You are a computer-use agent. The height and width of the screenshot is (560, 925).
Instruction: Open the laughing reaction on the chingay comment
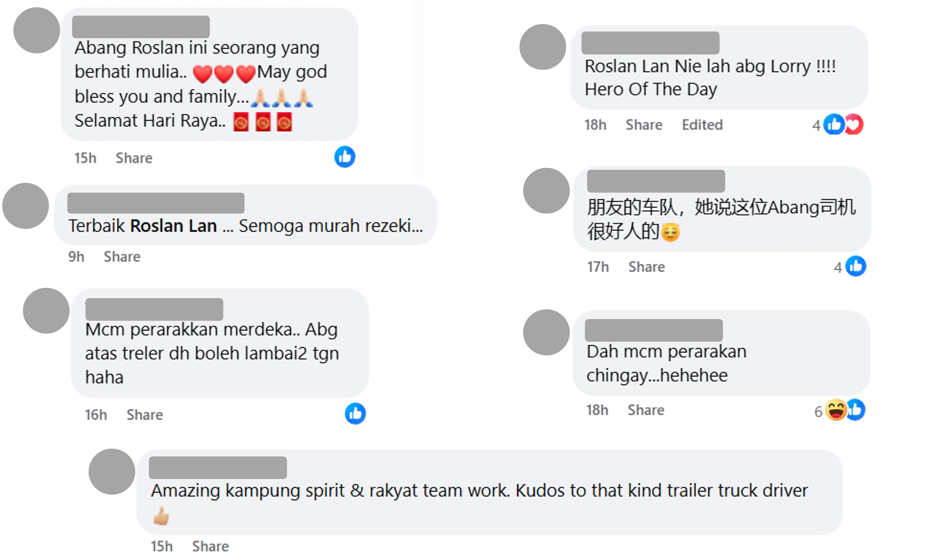[836, 410]
